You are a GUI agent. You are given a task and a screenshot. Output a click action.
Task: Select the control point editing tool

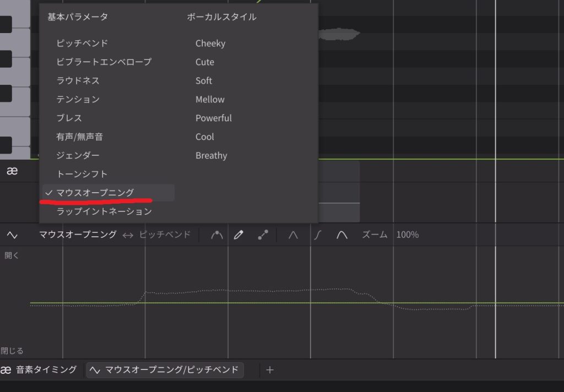pyautogui.click(x=263, y=235)
